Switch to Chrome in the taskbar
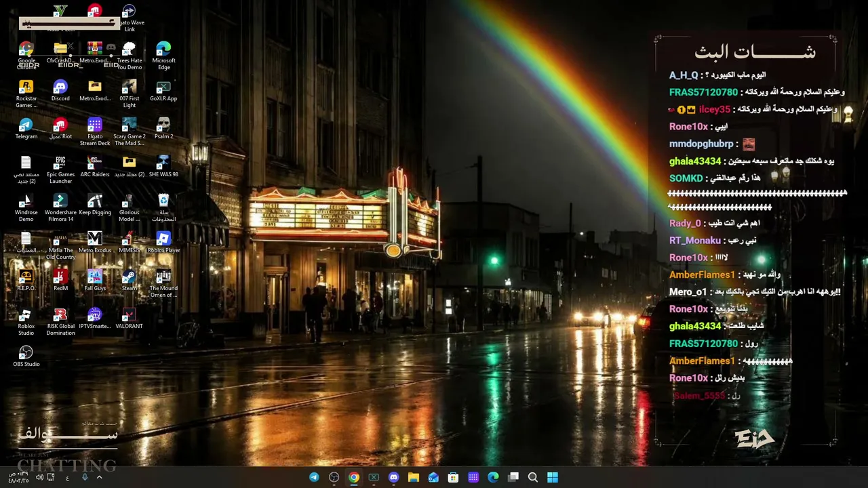Image resolution: width=868 pixels, height=488 pixels. (x=354, y=477)
